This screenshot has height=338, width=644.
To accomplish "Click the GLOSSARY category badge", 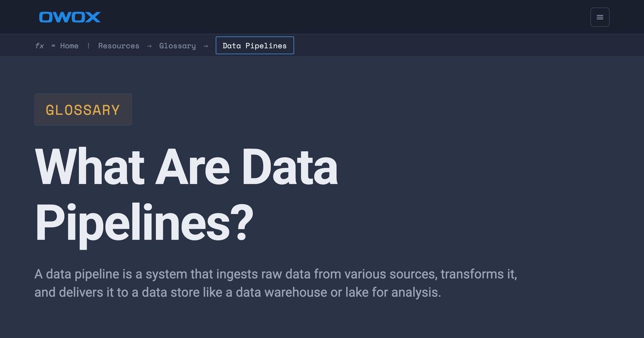I will point(83,109).
